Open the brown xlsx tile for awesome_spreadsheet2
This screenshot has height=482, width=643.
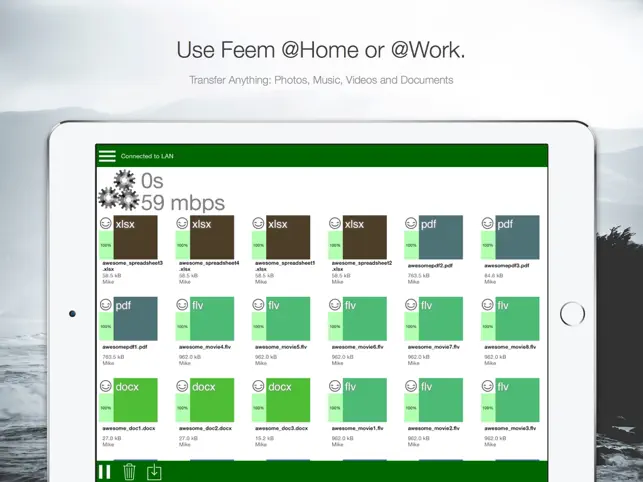click(x=365, y=237)
